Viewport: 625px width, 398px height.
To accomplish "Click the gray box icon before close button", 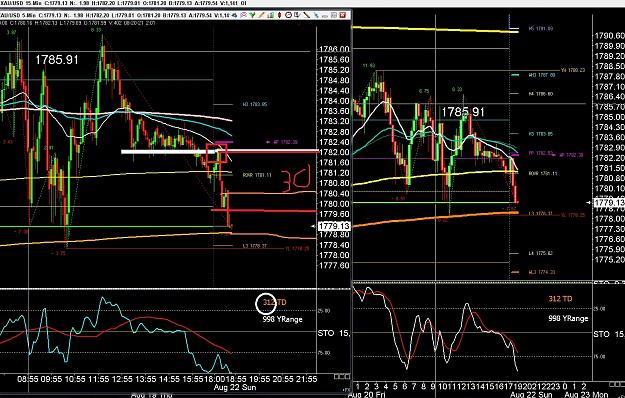I will [x=334, y=15].
